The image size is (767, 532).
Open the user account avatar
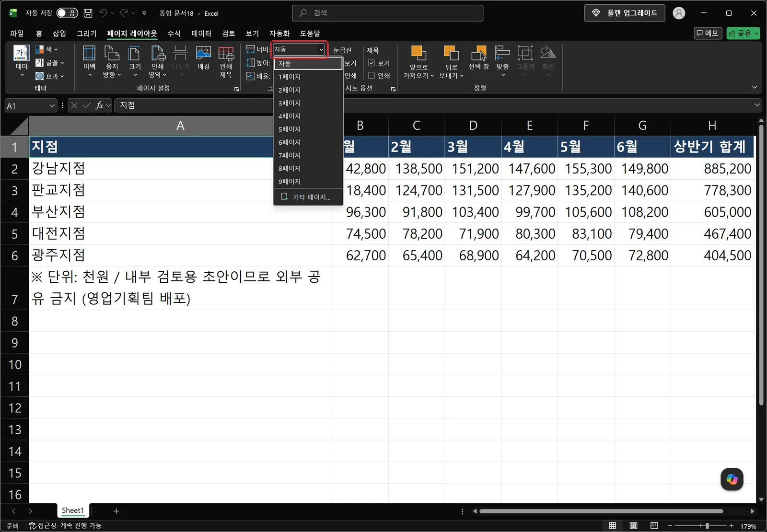point(679,13)
